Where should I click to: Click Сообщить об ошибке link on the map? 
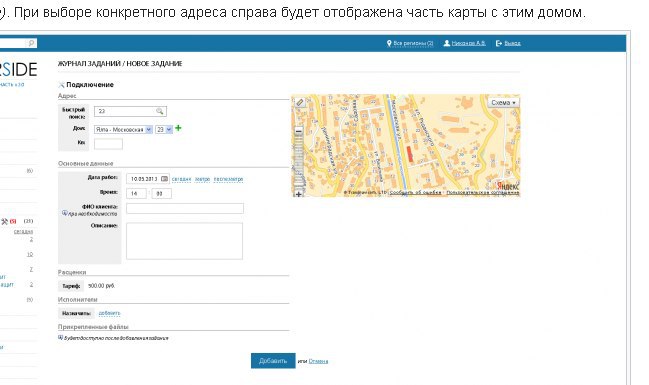(x=415, y=192)
